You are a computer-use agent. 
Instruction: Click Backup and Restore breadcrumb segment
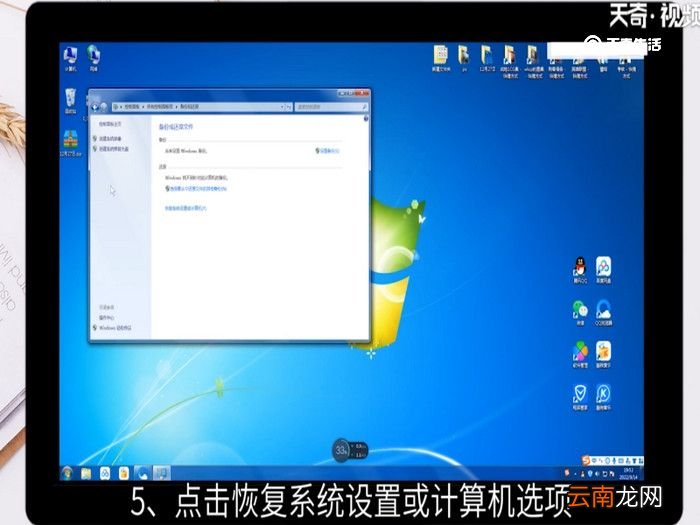tap(189, 107)
